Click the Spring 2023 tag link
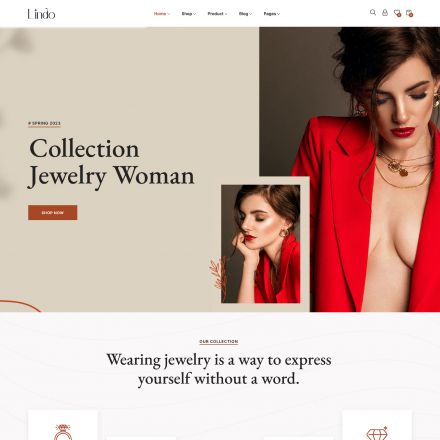440x440 pixels. pos(44,123)
